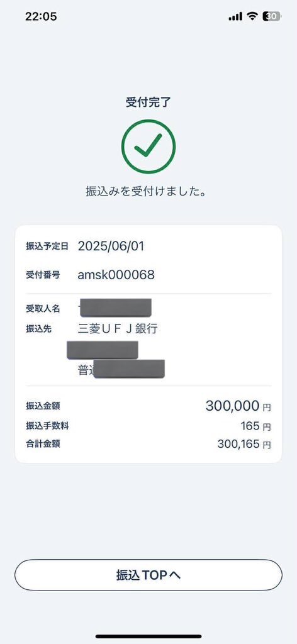Viewport: 297px width, 644px height.
Task: Tap the 振込みを受付けました message
Action: [146, 191]
